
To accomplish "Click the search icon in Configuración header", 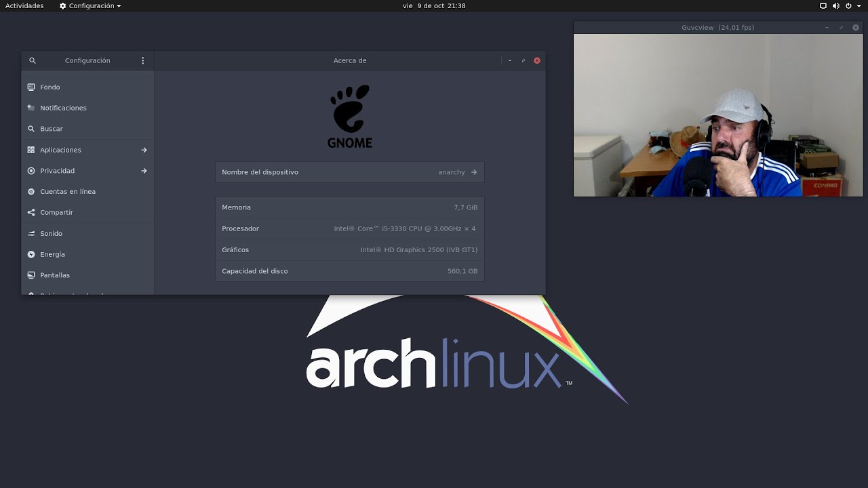I will click(32, 60).
